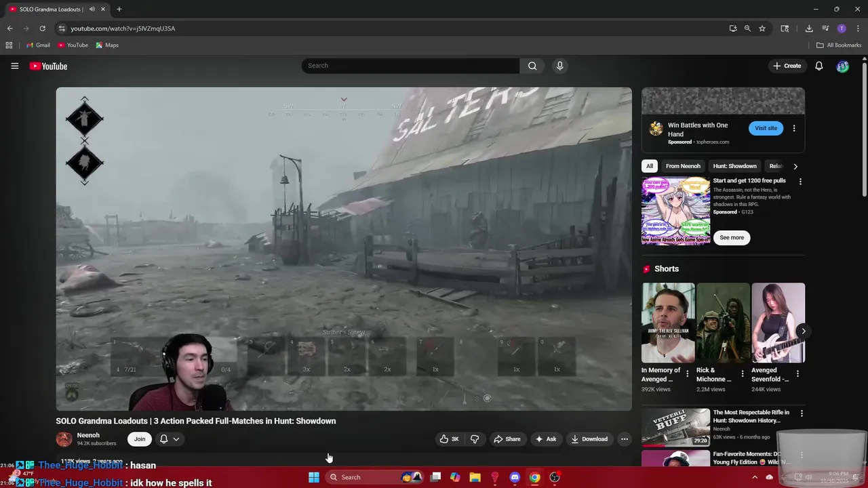868x488 pixels.
Task: Open the Avenged Sevenfold short
Action: click(778, 323)
